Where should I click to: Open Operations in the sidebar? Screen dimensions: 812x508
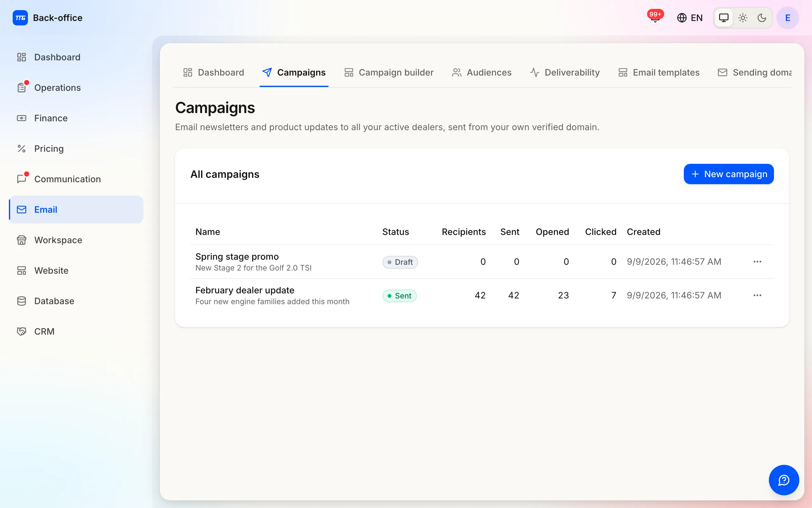[76, 88]
